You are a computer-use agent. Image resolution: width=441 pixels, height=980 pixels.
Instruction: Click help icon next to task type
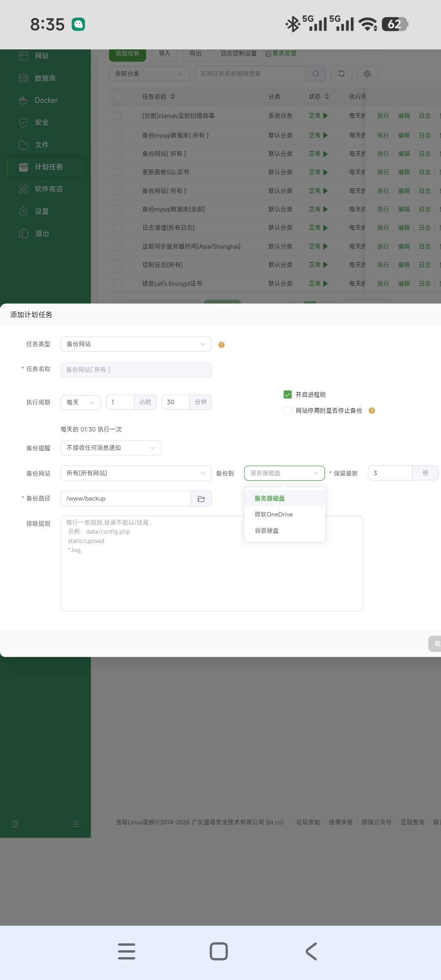tap(221, 345)
